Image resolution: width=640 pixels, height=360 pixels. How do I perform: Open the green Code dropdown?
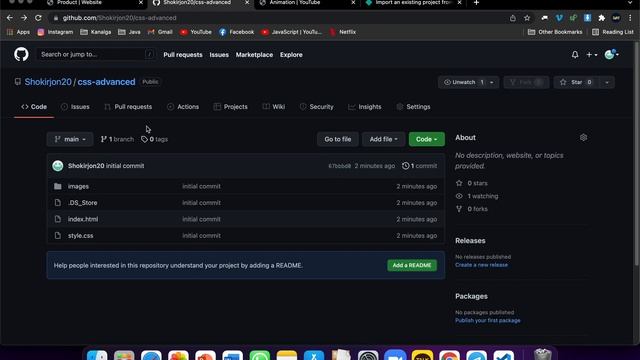(427, 139)
